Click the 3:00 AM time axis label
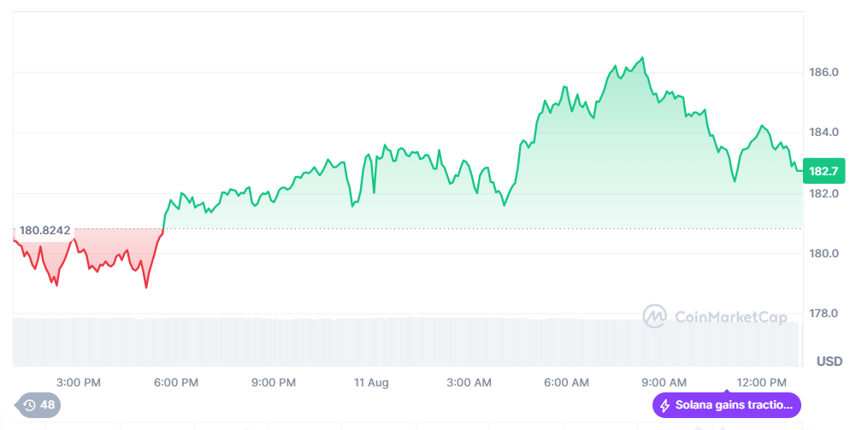This screenshot has height=430, width=868. pyautogui.click(x=469, y=382)
